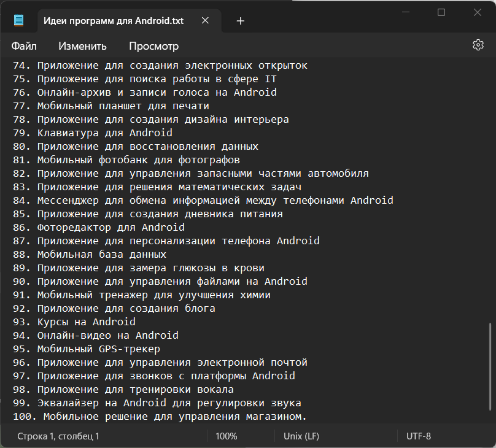Open Notepad settings gear icon
This screenshot has height=448, width=496.
pos(478,45)
